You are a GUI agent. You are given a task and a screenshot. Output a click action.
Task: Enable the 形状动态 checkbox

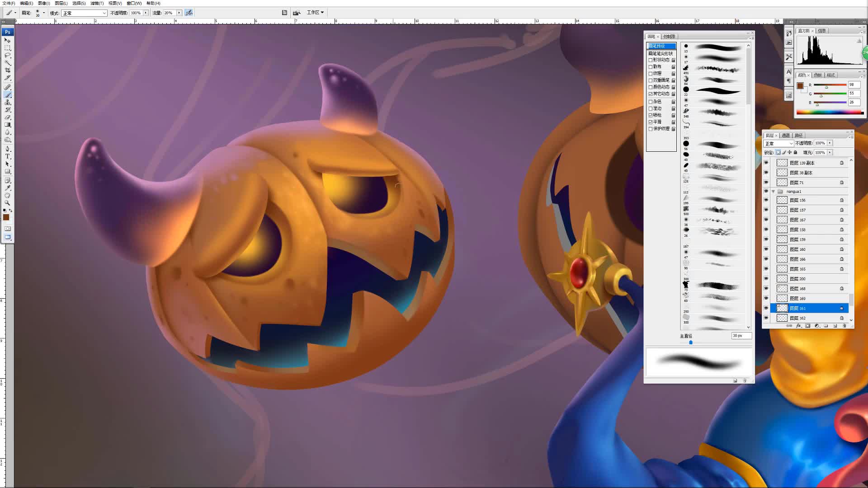[x=651, y=60]
